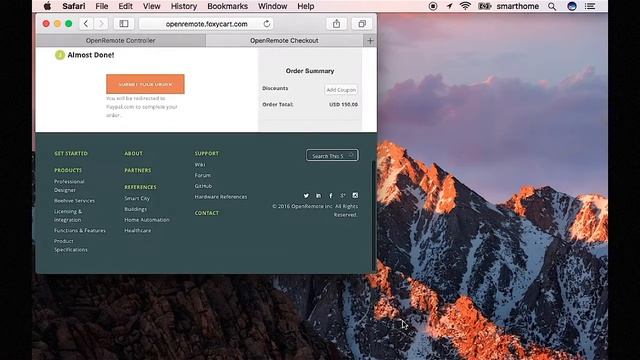Open the Wi-Fi status menu
Screen dimensions: 640x360
[465, 6]
